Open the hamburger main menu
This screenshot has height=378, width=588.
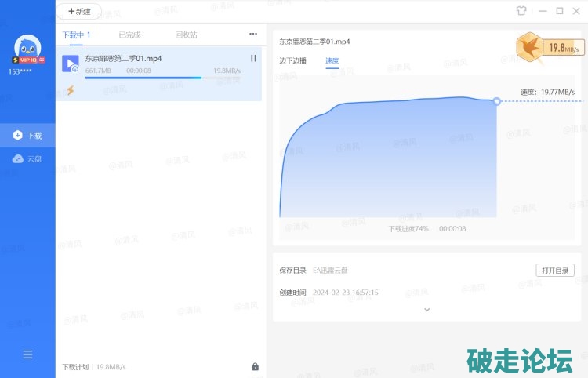click(x=27, y=354)
